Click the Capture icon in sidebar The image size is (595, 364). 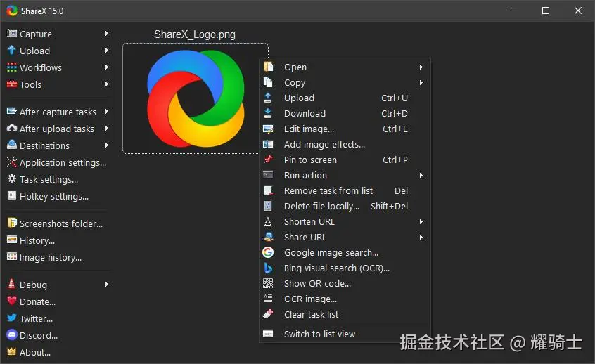click(x=12, y=34)
